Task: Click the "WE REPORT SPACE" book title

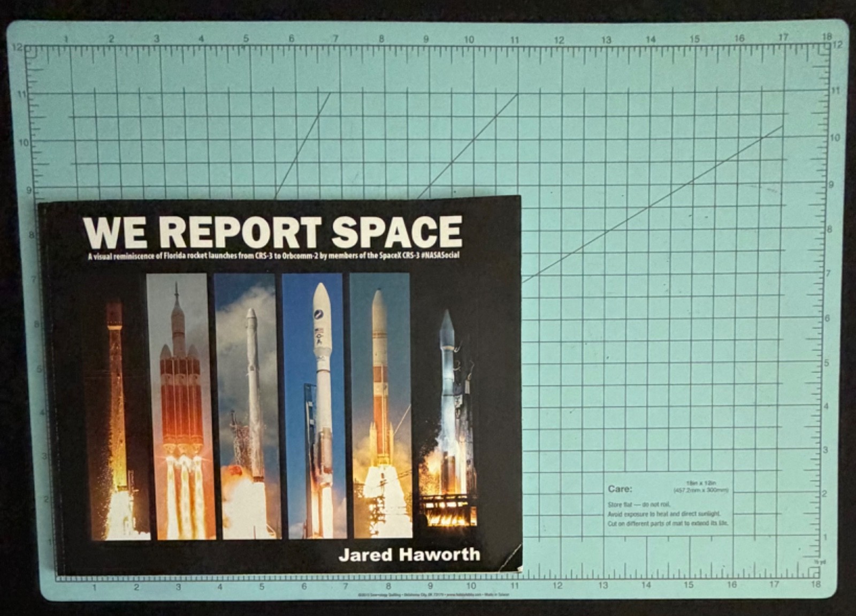Action: (x=272, y=232)
